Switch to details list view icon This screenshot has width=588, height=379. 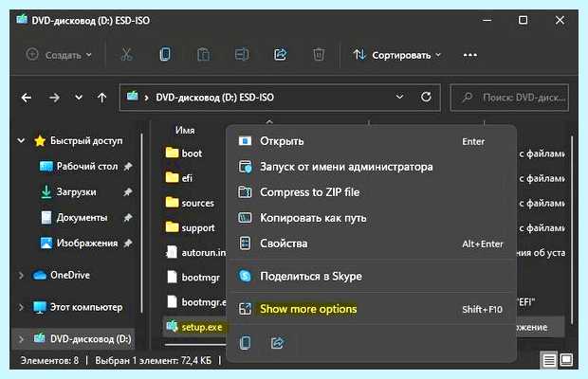click(x=548, y=361)
